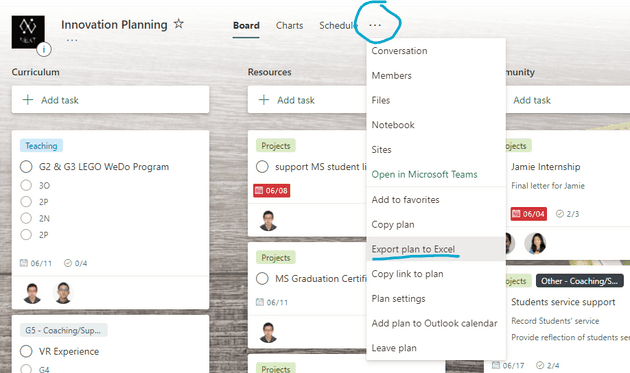Viewport: 630px width, 373px height.
Task: Click the G5 - Coaching/Sup... label
Action: point(63,330)
